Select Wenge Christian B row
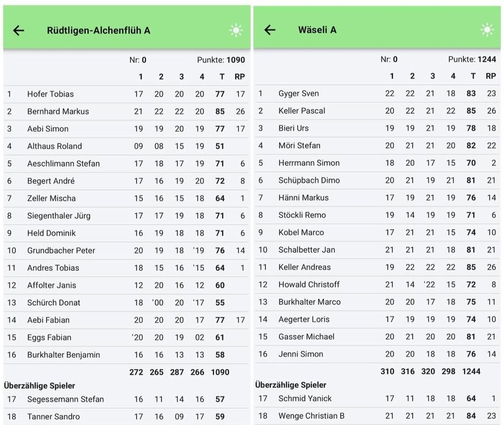Viewport: 504px width, 425px height. [311, 416]
